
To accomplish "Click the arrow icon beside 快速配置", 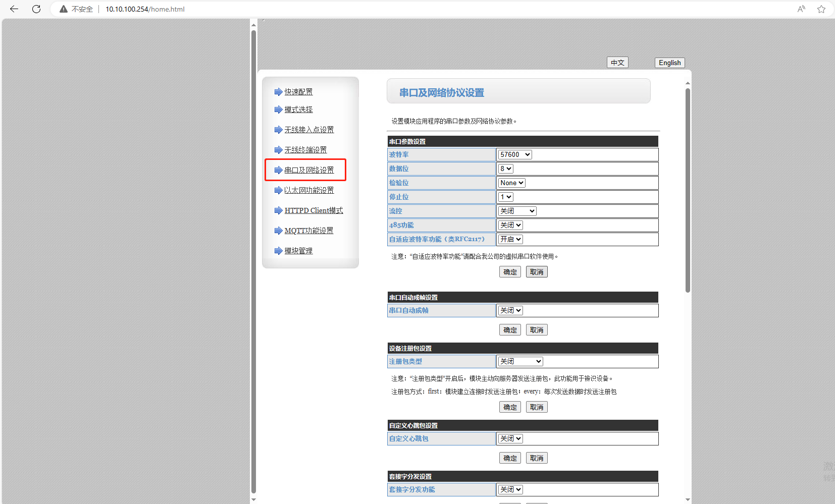I will [278, 92].
